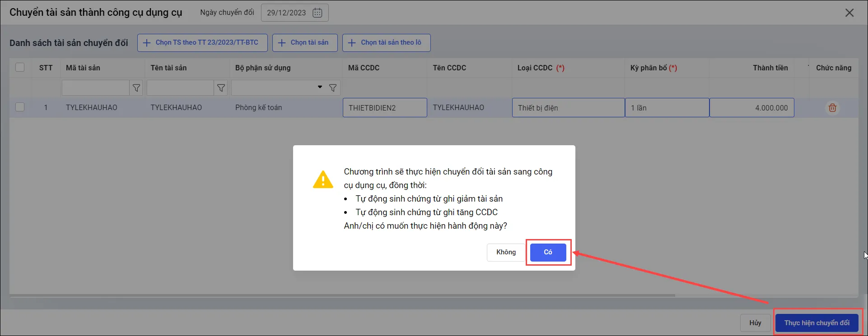Click the Chức năng column header
The height and width of the screenshot is (336, 868).
834,68
